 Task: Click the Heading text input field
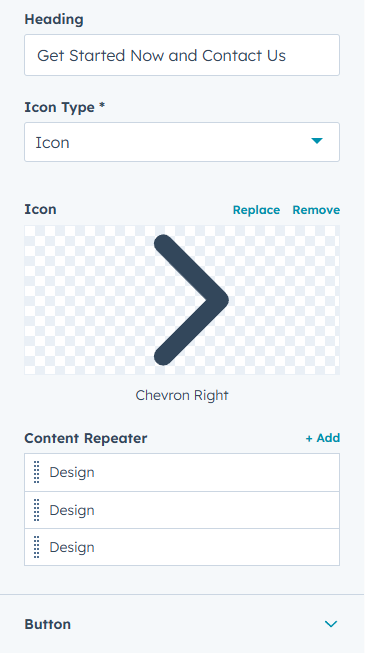click(x=182, y=55)
